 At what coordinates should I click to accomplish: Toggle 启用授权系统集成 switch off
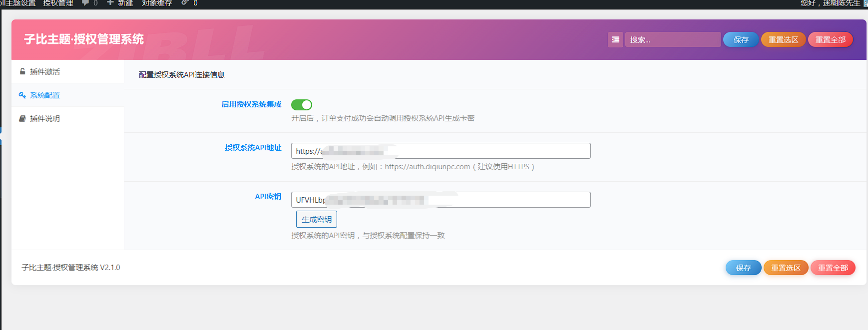coord(302,105)
